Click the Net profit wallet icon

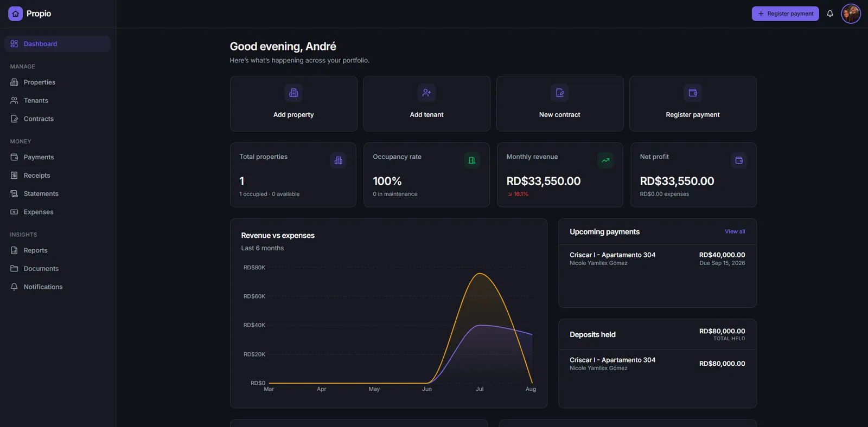(x=739, y=160)
